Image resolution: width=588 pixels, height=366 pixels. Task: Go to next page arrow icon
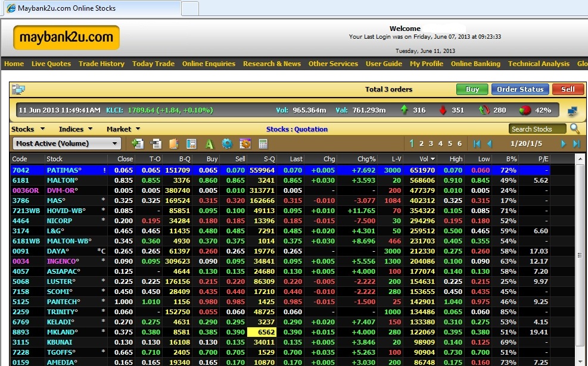[x=563, y=143]
